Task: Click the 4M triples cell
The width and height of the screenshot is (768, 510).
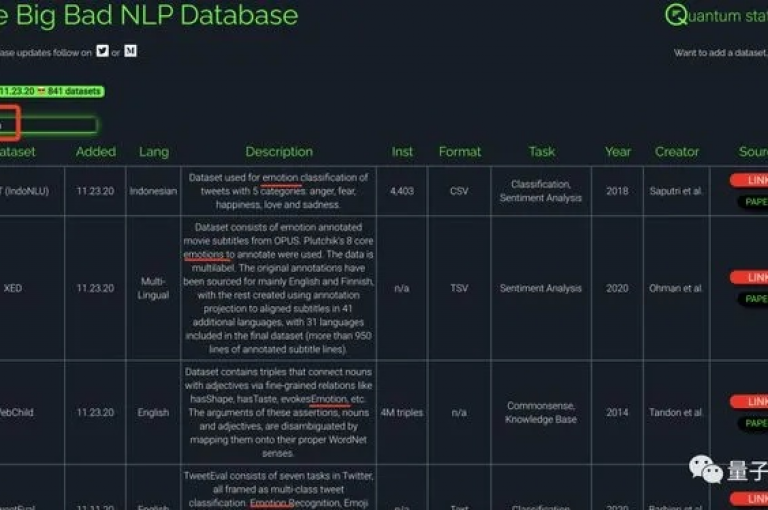Action: 402,413
